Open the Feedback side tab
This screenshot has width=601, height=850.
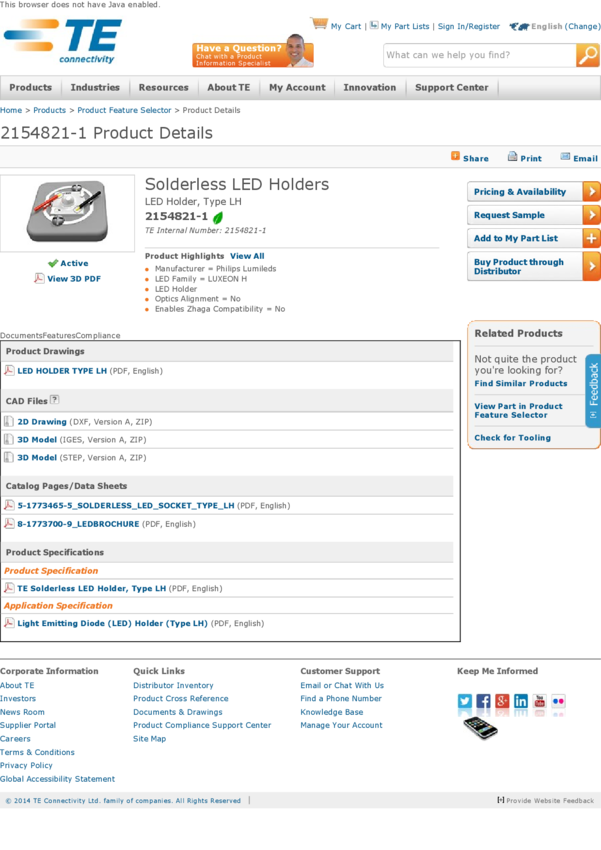(x=593, y=391)
